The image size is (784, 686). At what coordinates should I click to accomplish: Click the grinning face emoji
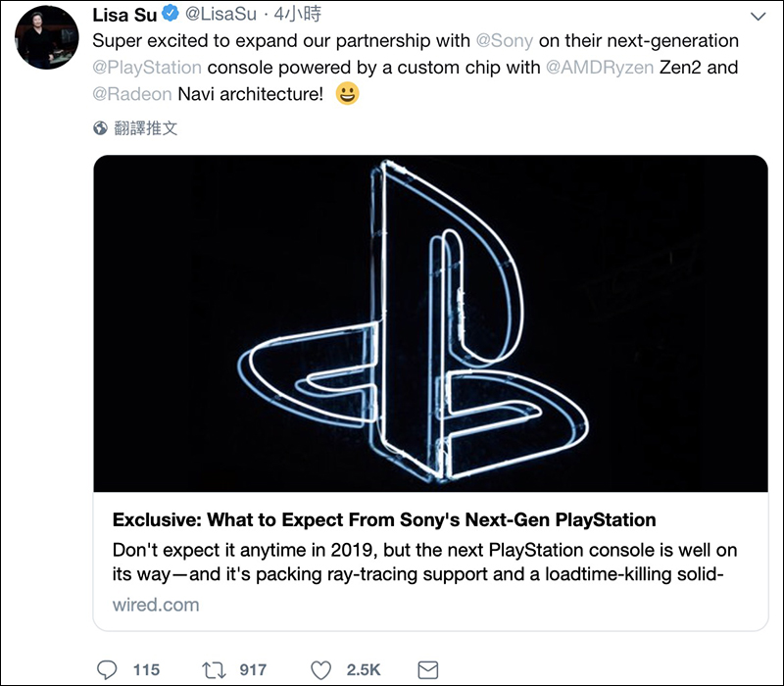[x=347, y=94]
